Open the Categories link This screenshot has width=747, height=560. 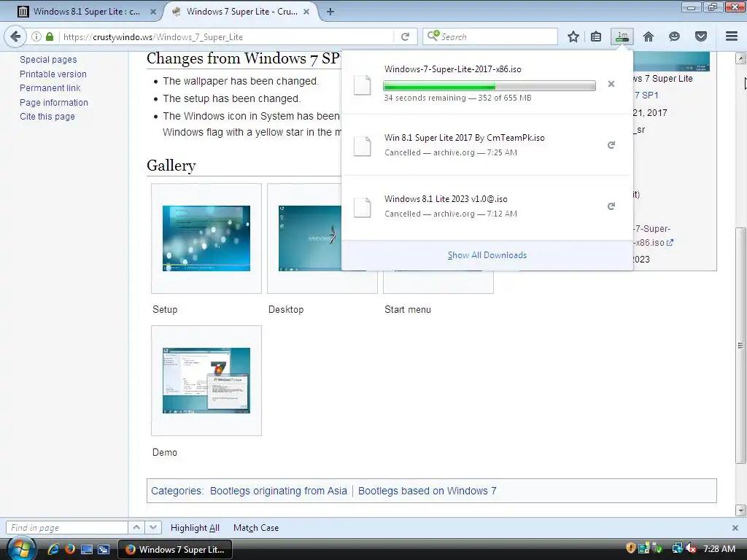click(x=176, y=491)
